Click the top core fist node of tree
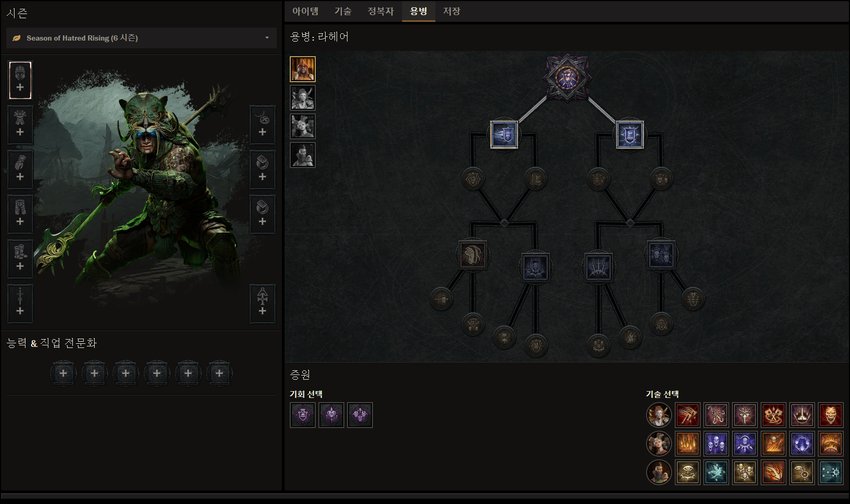The width and height of the screenshot is (850, 504). tap(567, 78)
